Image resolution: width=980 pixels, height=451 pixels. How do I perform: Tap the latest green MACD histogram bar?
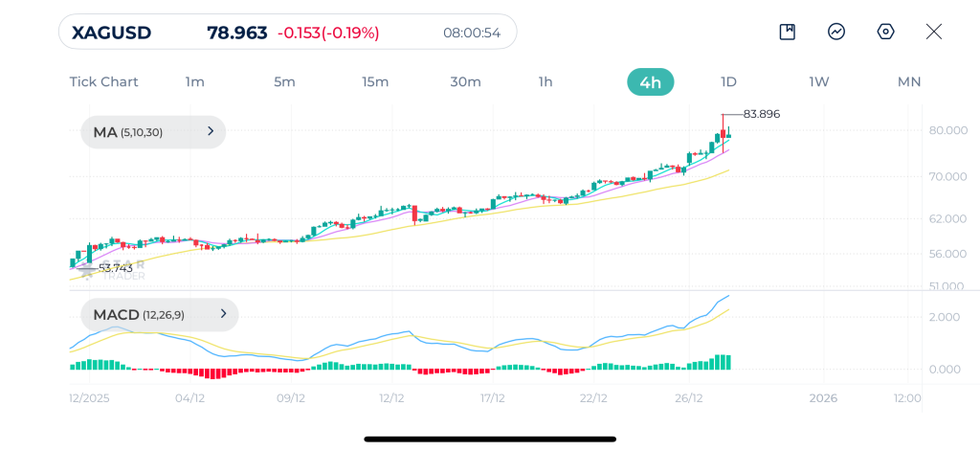(727, 362)
